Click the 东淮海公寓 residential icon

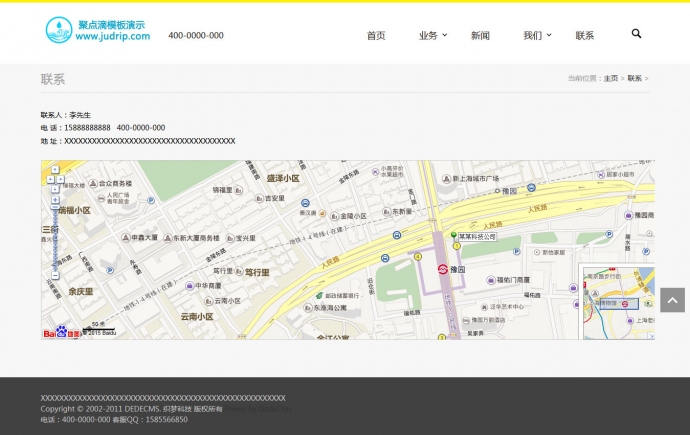pyautogui.click(x=308, y=308)
